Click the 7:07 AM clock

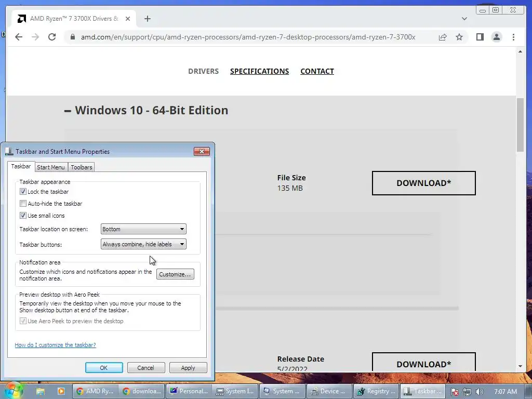click(505, 392)
